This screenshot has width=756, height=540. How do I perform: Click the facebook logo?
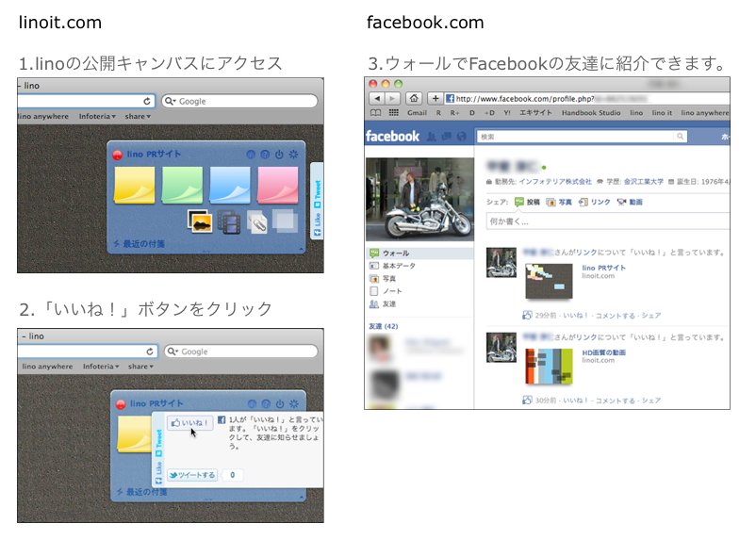click(x=392, y=137)
